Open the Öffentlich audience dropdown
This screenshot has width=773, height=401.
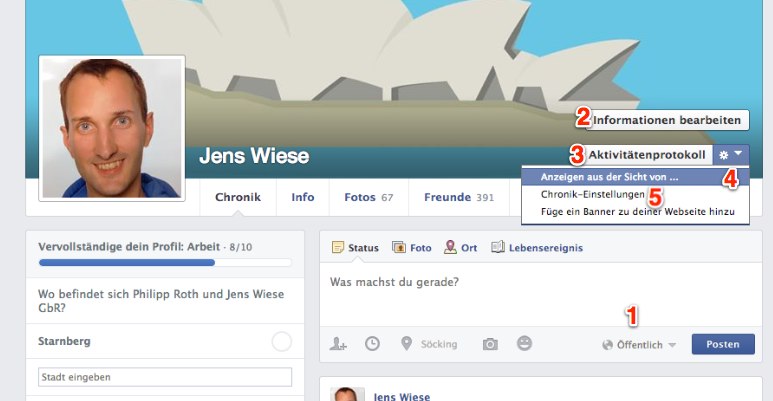(639, 345)
